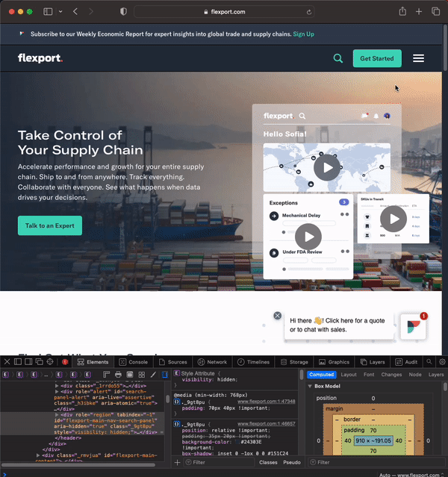Switch to Console tab
Viewport: 448px width, 477px height.
point(134,362)
